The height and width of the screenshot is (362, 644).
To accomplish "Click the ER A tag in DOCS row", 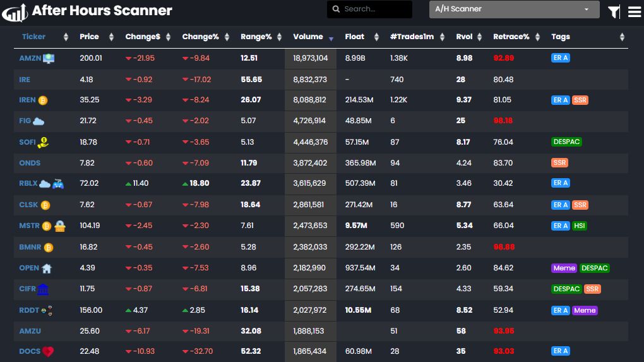I will coord(560,351).
